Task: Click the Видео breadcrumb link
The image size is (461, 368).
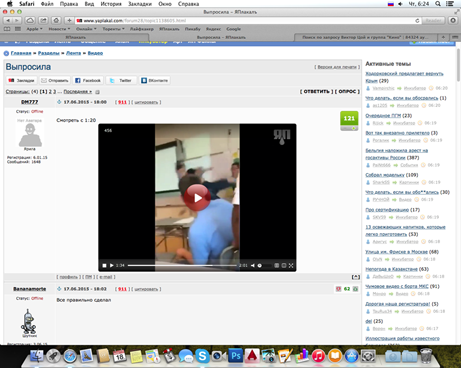Action: 95,53
